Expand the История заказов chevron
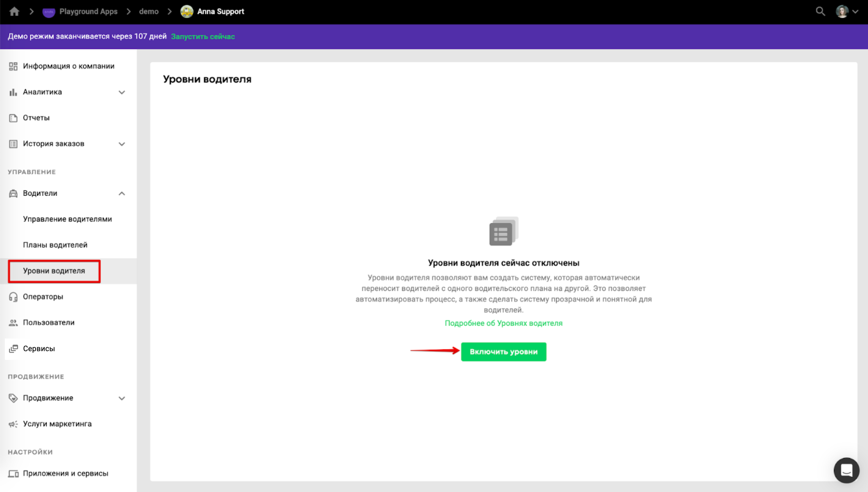This screenshot has height=492, width=868. (122, 144)
